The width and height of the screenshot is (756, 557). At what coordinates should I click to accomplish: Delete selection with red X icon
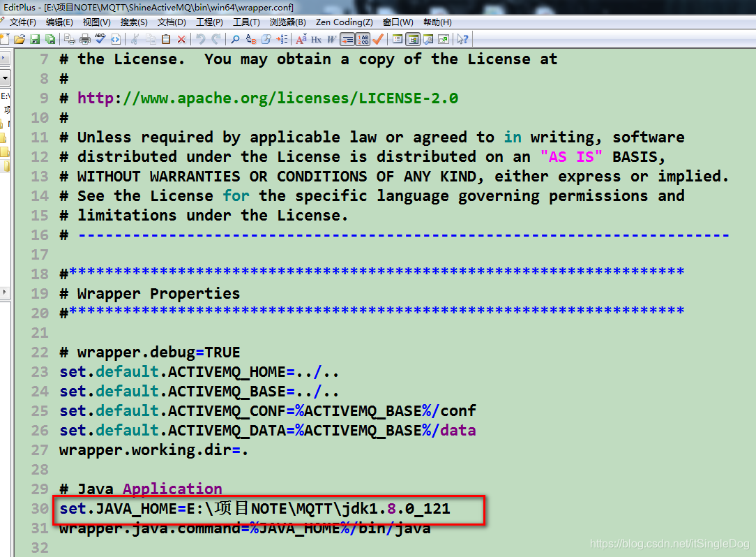(181, 39)
